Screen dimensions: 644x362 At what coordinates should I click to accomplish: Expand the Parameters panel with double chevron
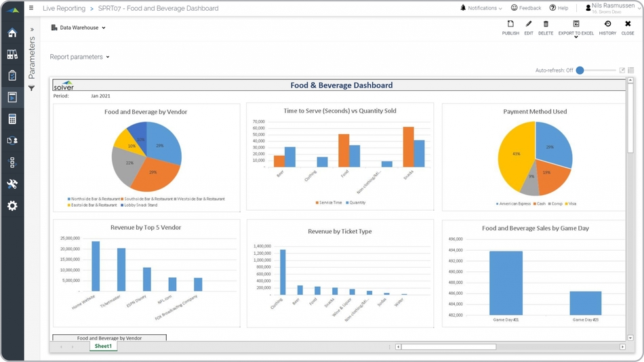pyautogui.click(x=32, y=30)
